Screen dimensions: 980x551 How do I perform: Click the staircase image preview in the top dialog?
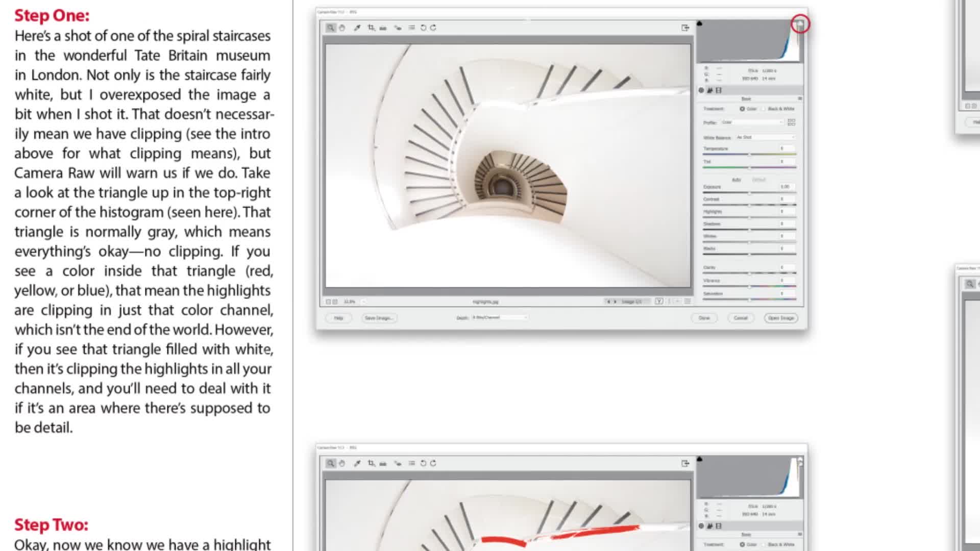(508, 166)
